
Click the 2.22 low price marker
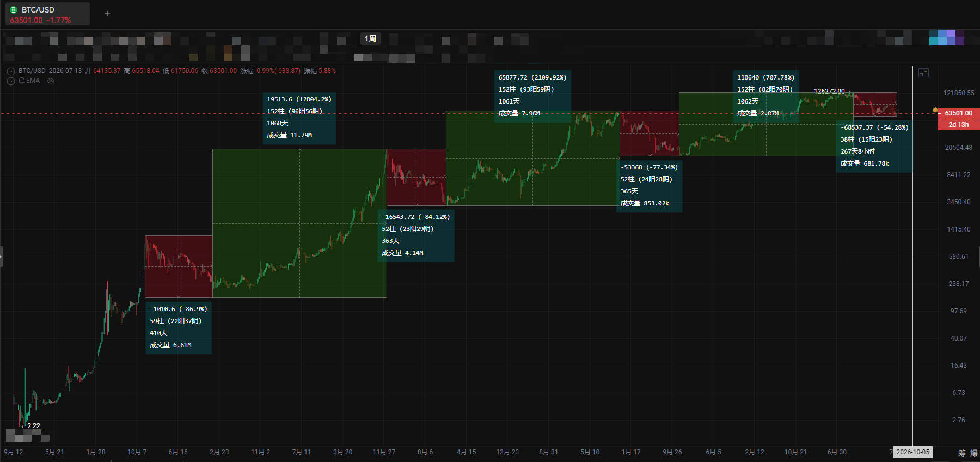click(x=34, y=426)
